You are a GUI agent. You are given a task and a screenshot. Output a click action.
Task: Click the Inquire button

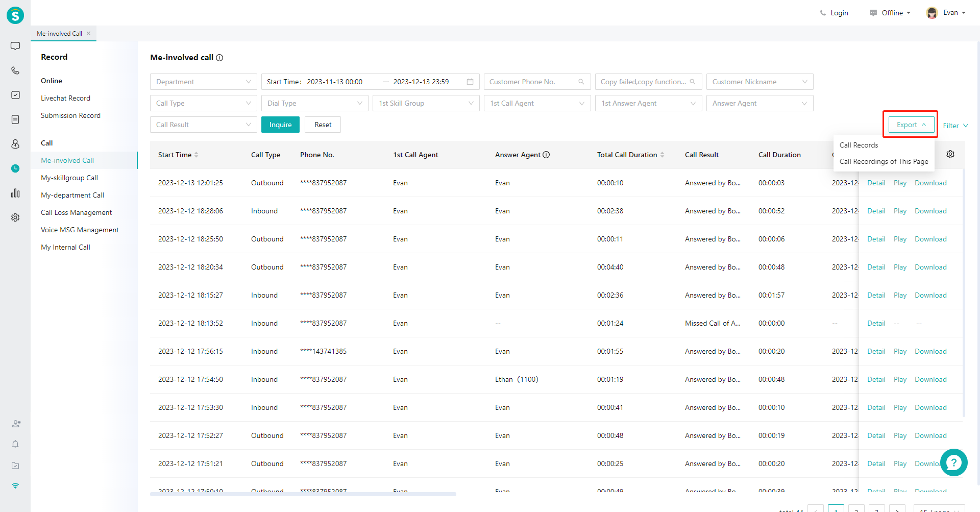coord(280,125)
